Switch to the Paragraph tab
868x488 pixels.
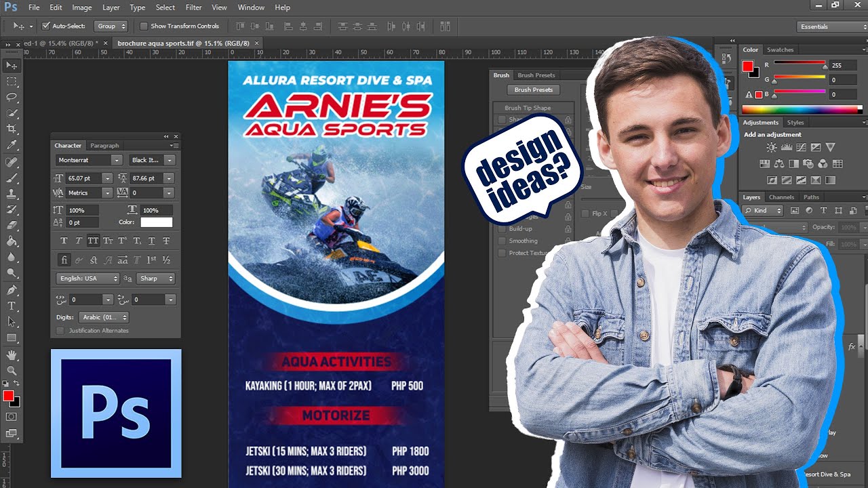point(104,146)
